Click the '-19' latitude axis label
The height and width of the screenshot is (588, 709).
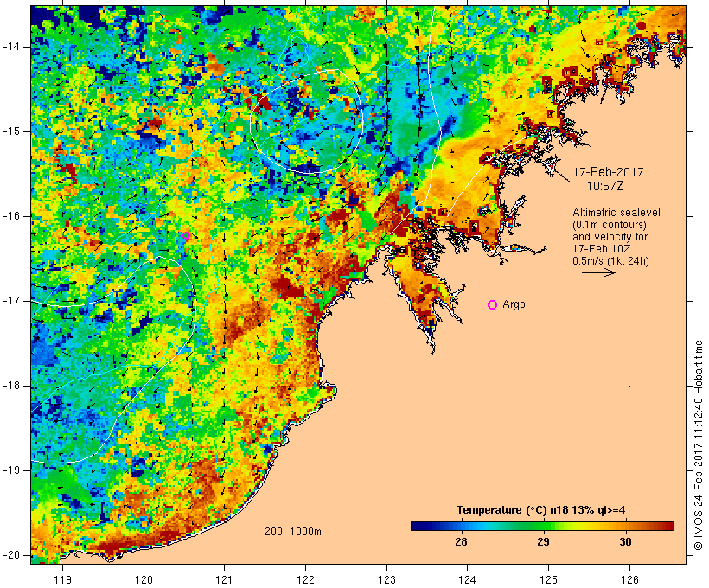[10, 470]
